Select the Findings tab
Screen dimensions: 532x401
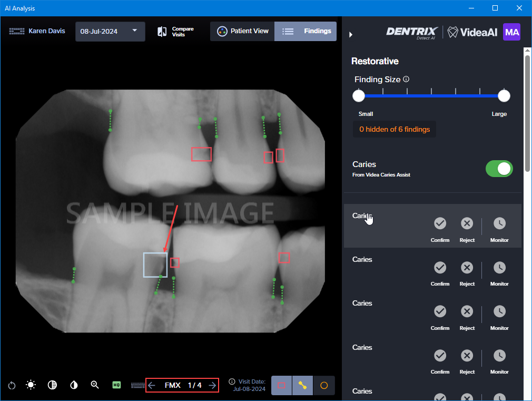tap(306, 31)
